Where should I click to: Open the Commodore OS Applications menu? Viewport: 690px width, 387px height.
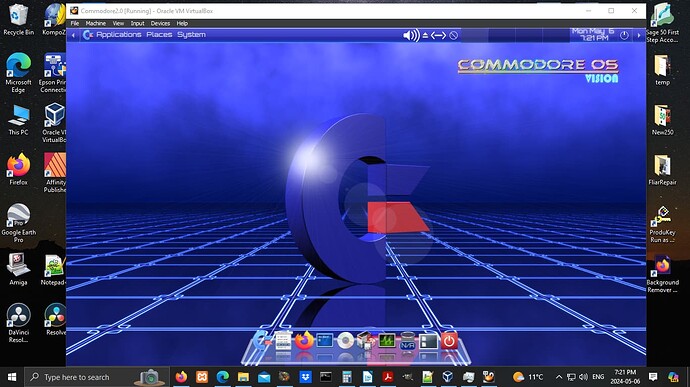coord(119,34)
